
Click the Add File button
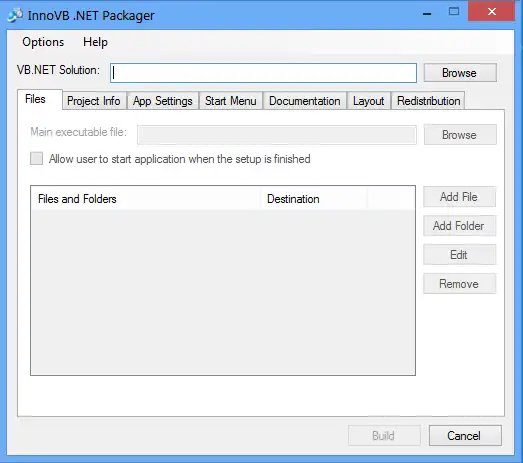tap(459, 197)
